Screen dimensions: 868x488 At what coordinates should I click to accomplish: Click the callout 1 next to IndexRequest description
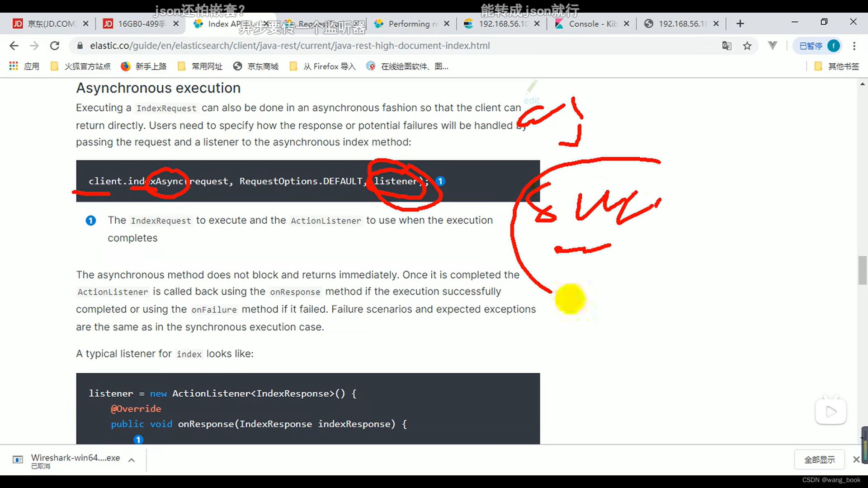click(91, 221)
